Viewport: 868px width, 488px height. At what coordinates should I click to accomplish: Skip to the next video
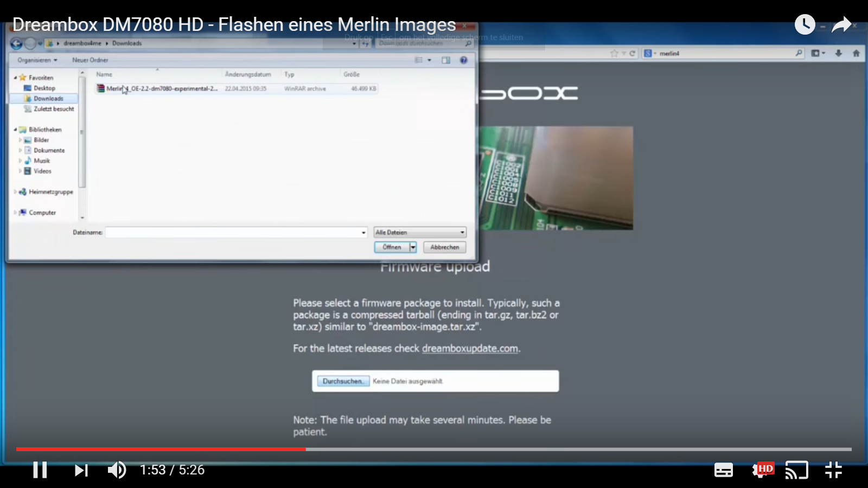pos(81,470)
